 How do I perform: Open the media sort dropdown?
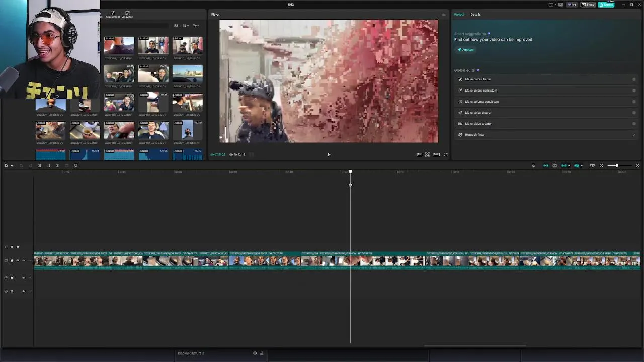click(x=186, y=26)
